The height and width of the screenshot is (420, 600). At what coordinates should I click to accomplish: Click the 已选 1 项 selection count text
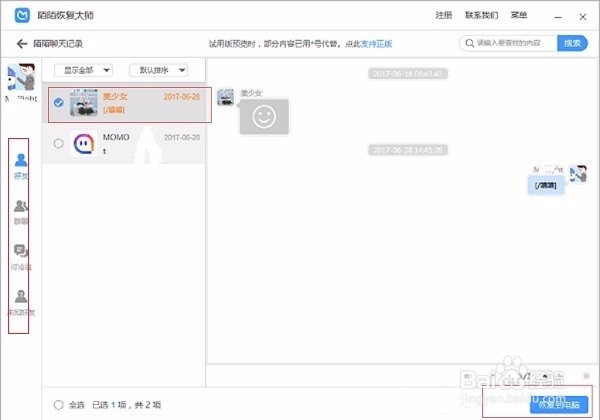coord(109,405)
